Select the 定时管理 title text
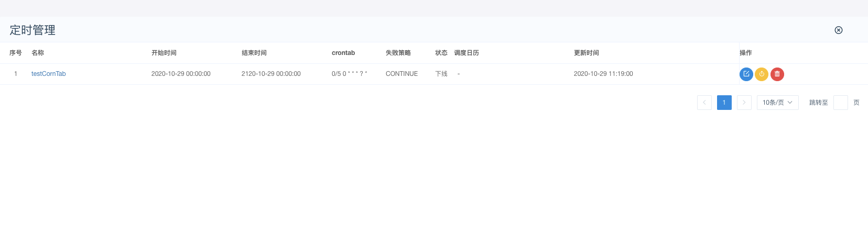Image resolution: width=868 pixels, height=235 pixels. pyautogui.click(x=32, y=30)
